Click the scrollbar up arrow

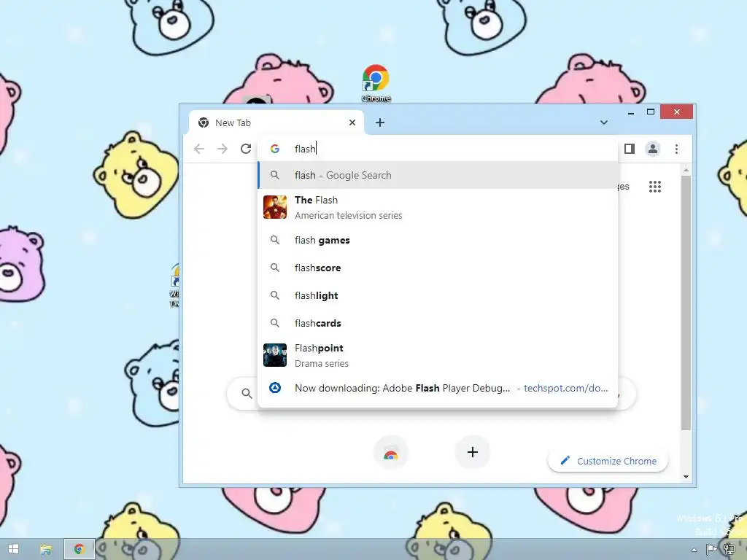tap(686, 170)
